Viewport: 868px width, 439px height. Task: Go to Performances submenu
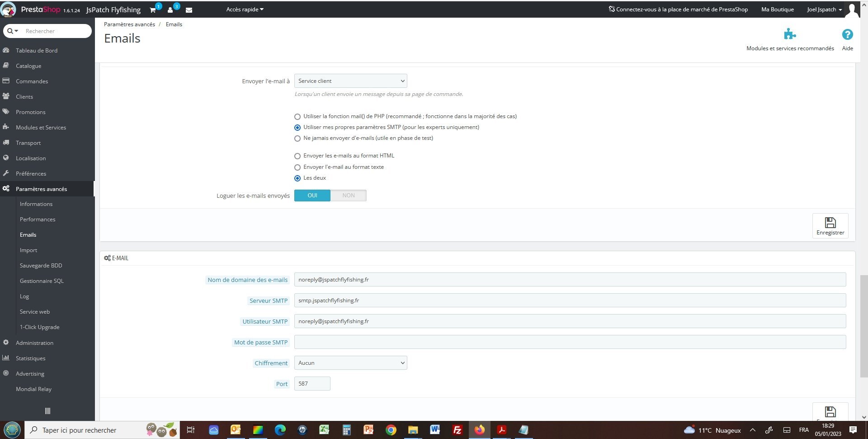click(38, 219)
